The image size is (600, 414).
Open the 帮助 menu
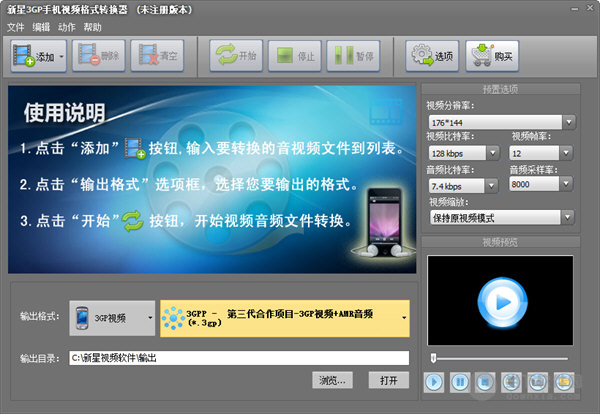tap(92, 27)
